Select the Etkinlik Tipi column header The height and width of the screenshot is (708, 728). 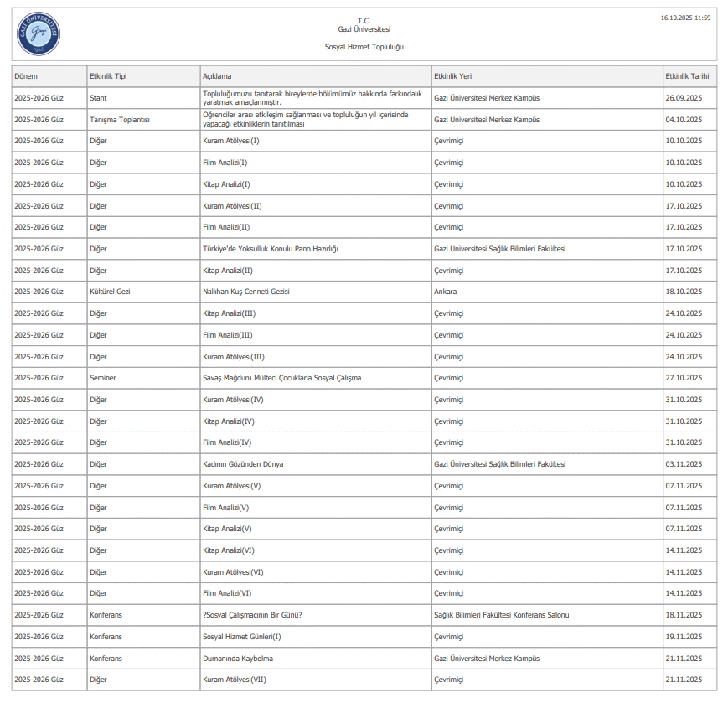(108, 76)
